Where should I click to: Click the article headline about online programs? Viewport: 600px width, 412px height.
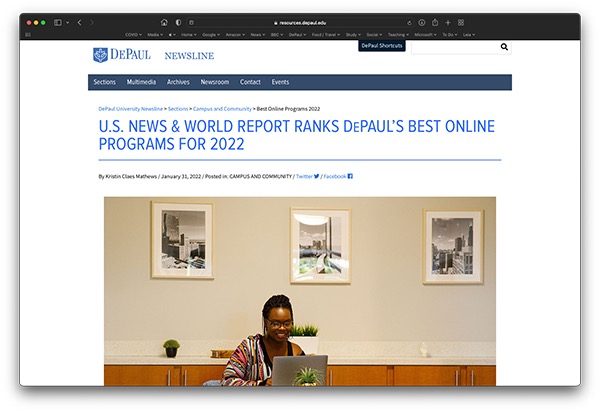(297, 135)
